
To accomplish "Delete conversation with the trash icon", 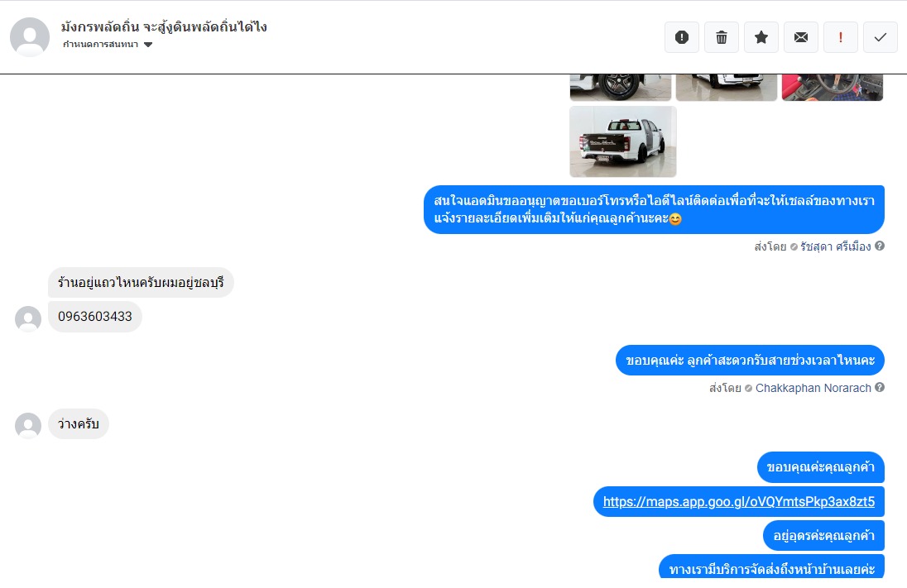I will coord(722,37).
